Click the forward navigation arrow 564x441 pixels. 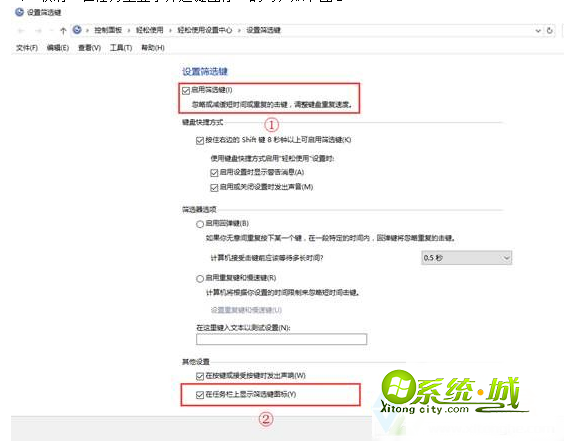click(x=38, y=31)
